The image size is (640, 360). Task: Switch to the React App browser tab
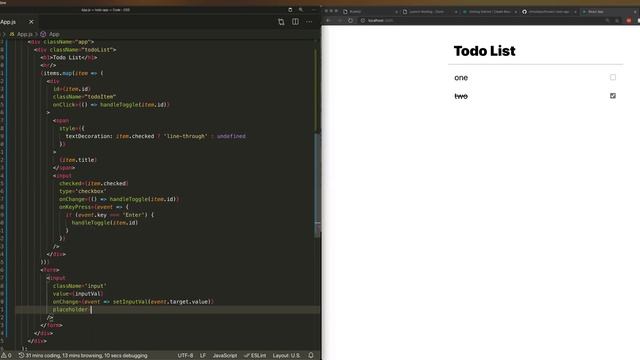[x=608, y=12]
